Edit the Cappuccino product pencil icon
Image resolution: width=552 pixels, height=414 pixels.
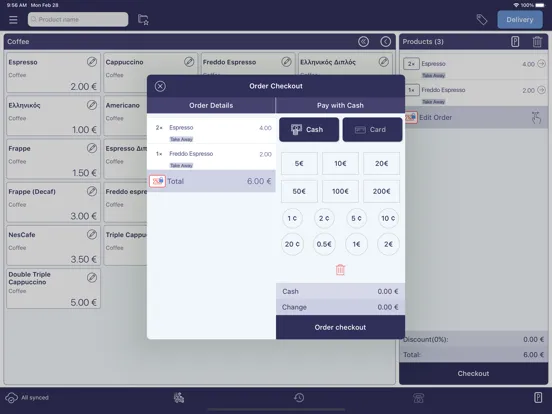click(x=189, y=62)
